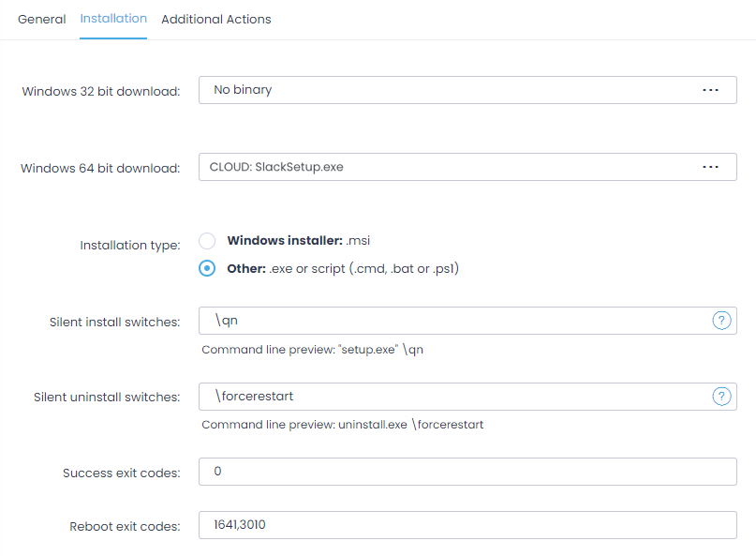Screen dimensions: 756x556
Task: Open the browse menu for Windows 32 bit download
Action: point(711,89)
